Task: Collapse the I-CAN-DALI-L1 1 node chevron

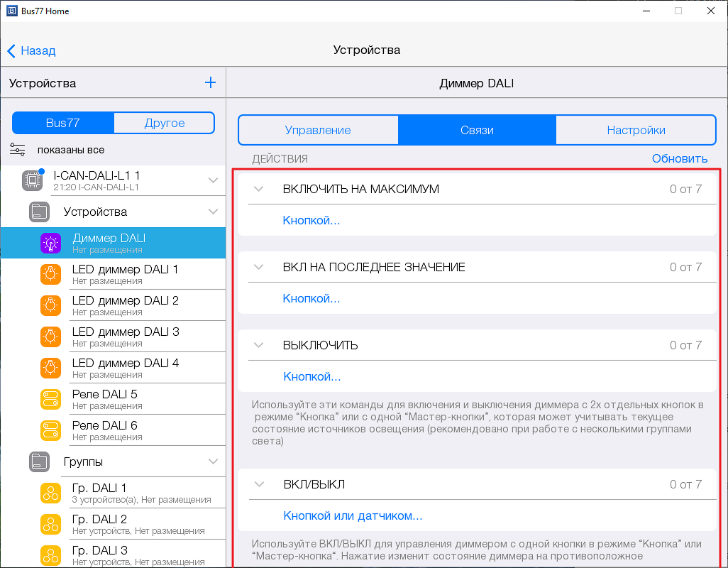Action: coord(213,180)
